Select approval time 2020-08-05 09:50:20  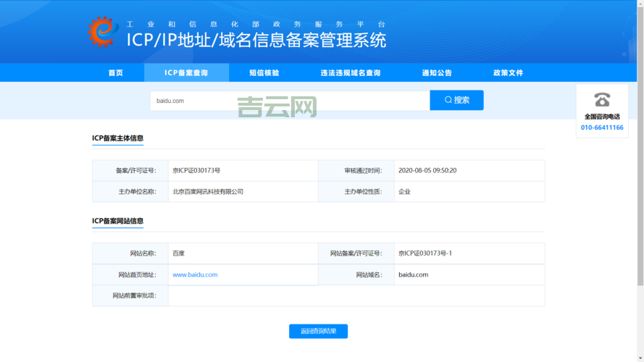[427, 170]
